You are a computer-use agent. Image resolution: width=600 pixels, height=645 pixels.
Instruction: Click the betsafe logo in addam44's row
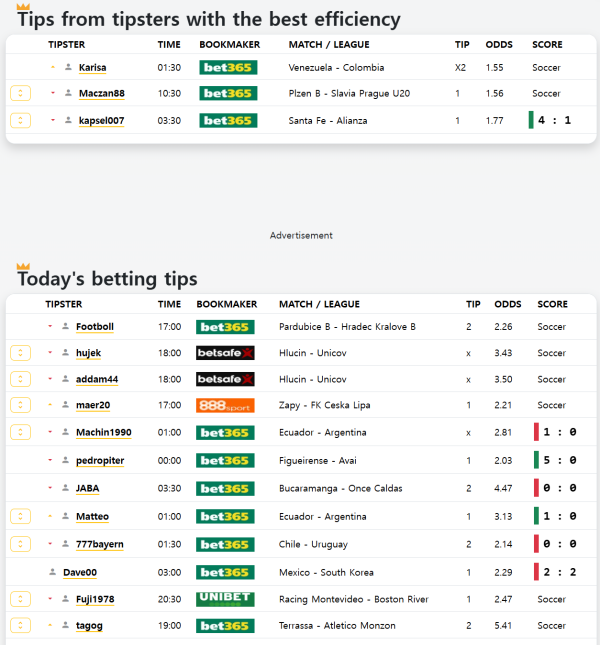click(x=225, y=379)
